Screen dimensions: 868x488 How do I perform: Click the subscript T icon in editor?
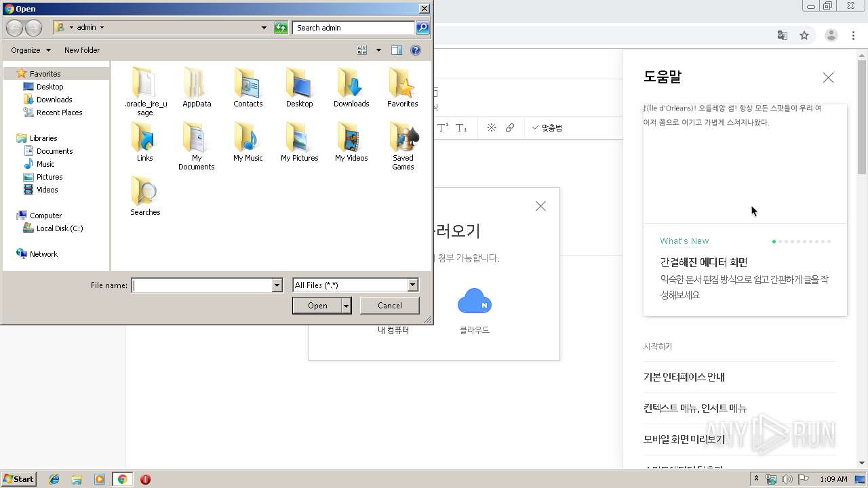[461, 127]
